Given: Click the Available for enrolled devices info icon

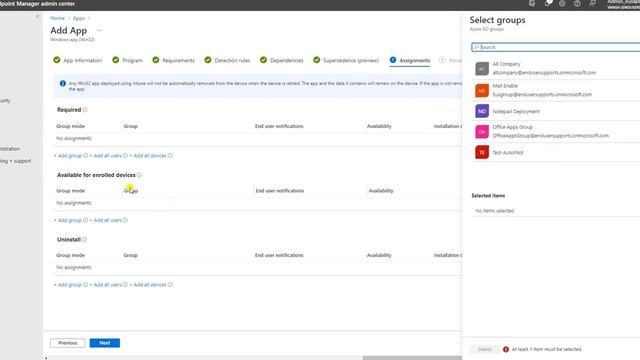Looking at the screenshot, I should point(139,175).
